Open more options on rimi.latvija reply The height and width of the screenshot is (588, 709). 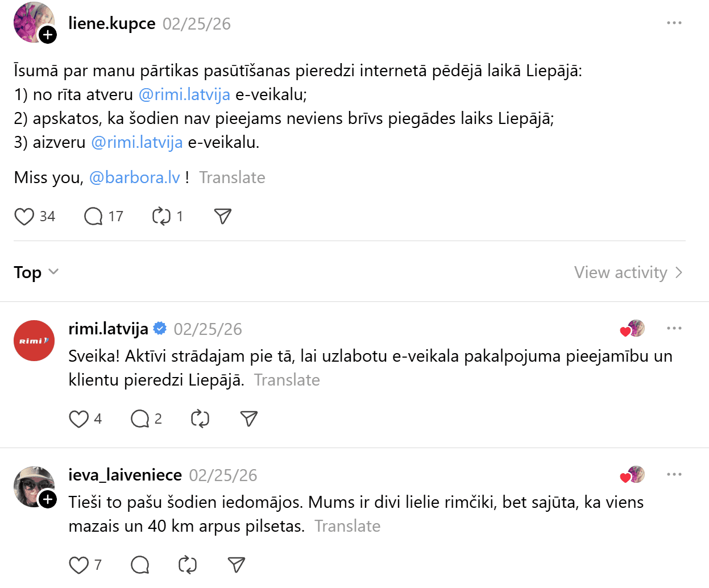click(674, 329)
